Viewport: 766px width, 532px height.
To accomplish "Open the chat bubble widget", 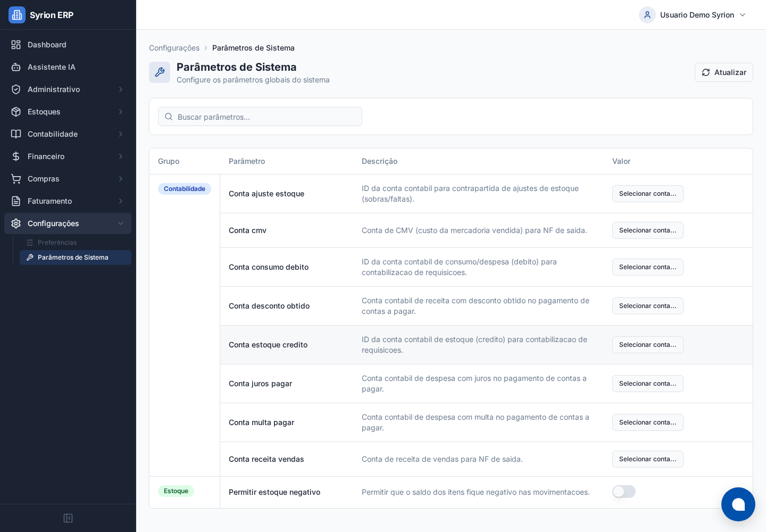I will 738,504.
